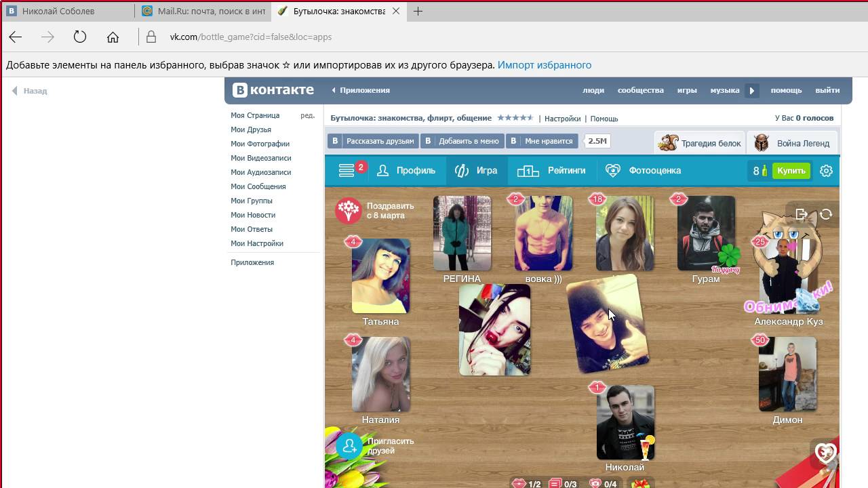Open app Помощь link near title

(x=604, y=119)
